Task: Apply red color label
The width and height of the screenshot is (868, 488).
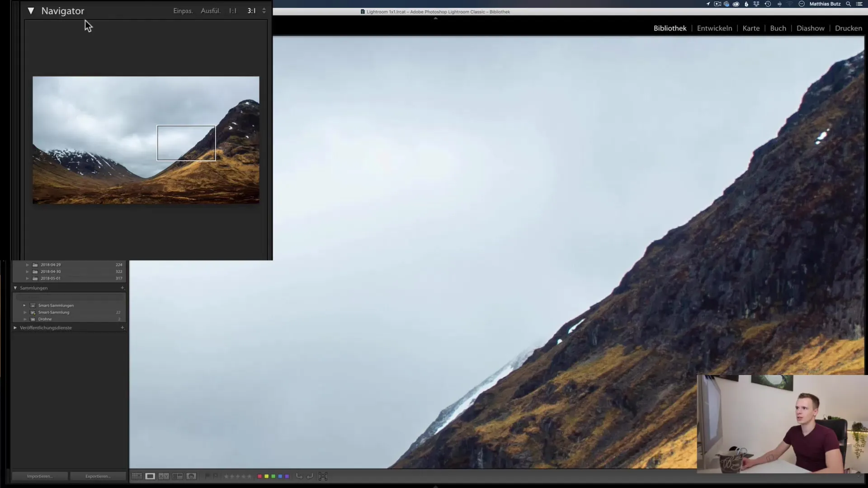Action: click(x=259, y=476)
